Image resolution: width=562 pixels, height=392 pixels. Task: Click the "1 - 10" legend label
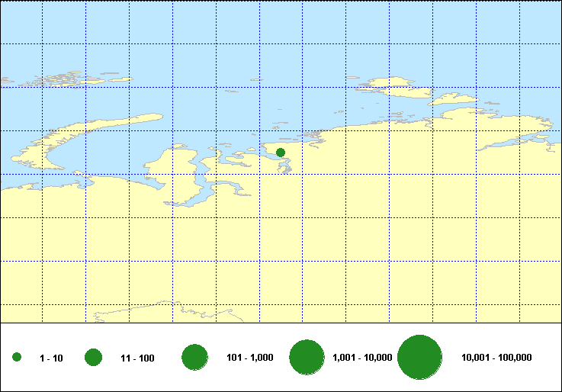pyautogui.click(x=52, y=358)
